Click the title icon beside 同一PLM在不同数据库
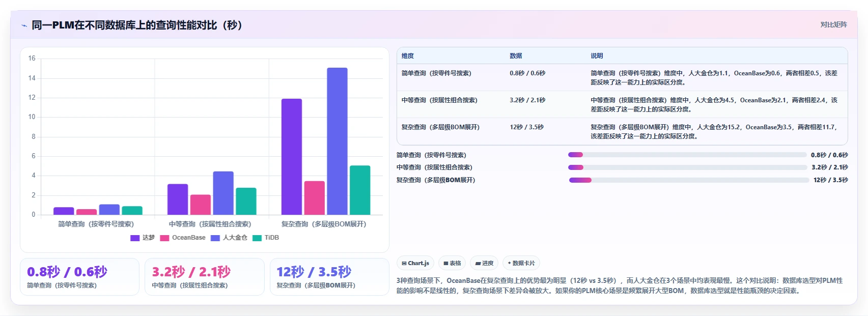Image resolution: width=868 pixels, height=316 pixels. pyautogui.click(x=24, y=25)
